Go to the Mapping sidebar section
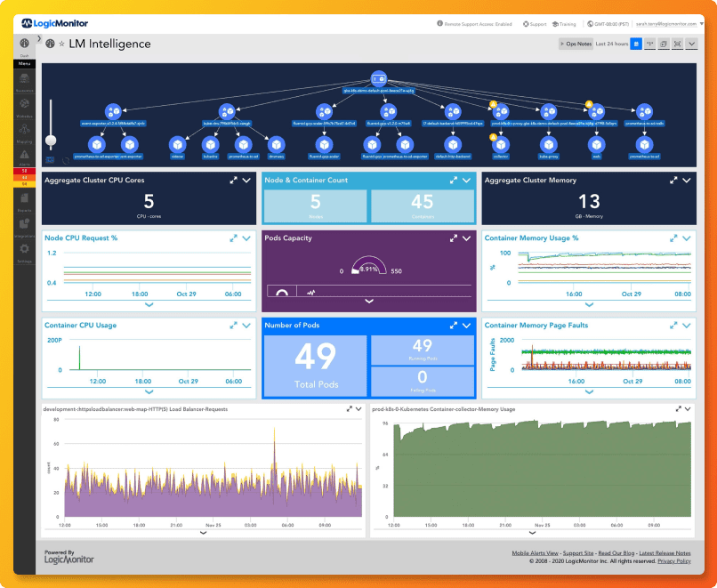Image resolution: width=717 pixels, height=588 pixels. [24, 133]
